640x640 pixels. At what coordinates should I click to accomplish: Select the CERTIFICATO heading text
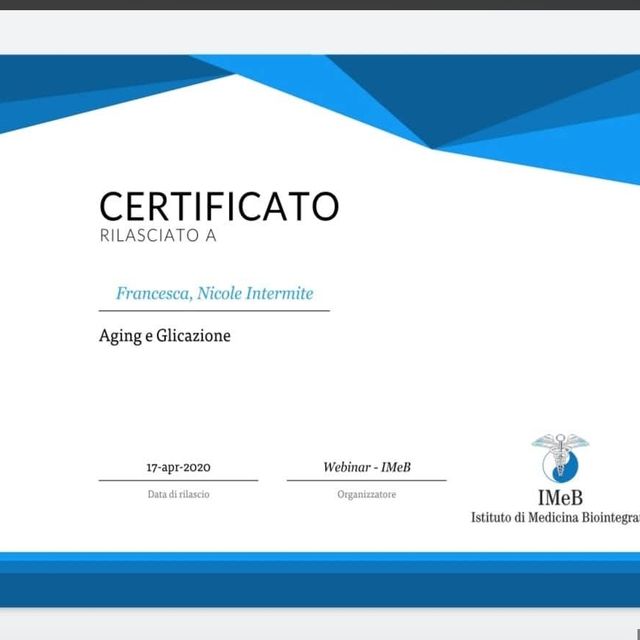click(x=219, y=207)
